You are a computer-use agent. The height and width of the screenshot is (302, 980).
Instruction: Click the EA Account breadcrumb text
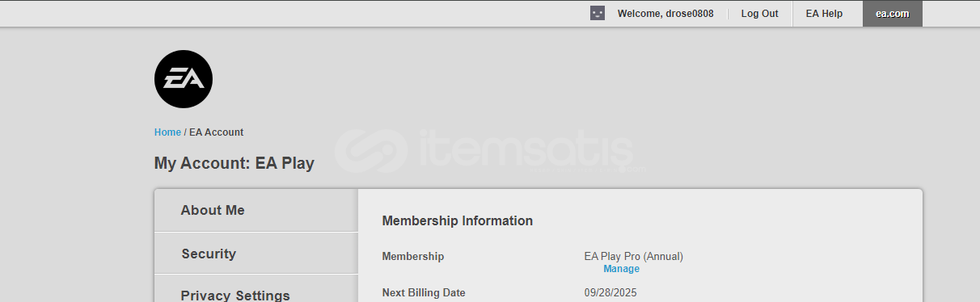point(216,132)
